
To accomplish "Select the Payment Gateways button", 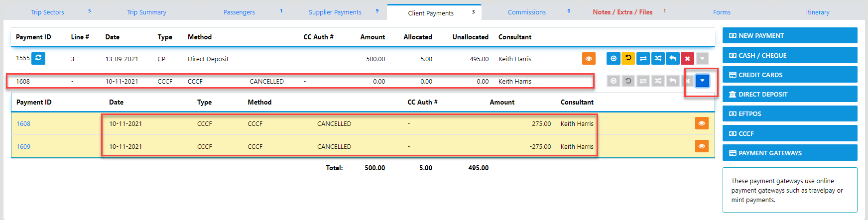I will click(x=789, y=153).
